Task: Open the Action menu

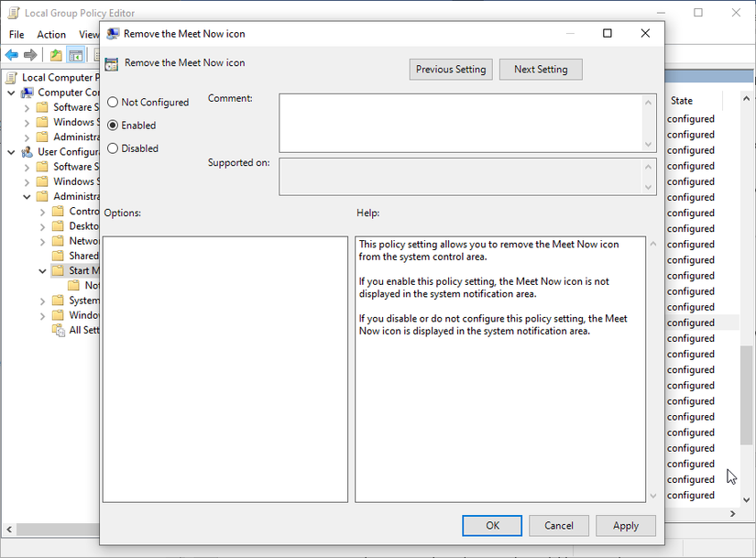Action: 50,34
